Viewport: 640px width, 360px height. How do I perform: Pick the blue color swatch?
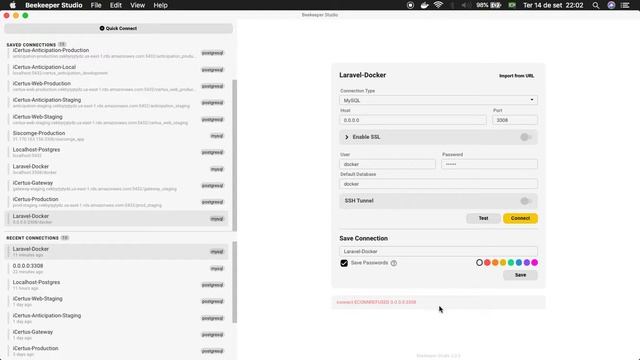click(x=519, y=262)
